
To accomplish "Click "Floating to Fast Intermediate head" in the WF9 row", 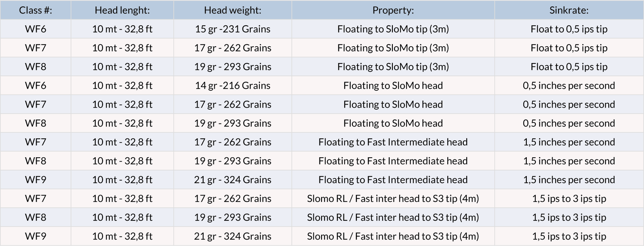I will click(x=393, y=180).
